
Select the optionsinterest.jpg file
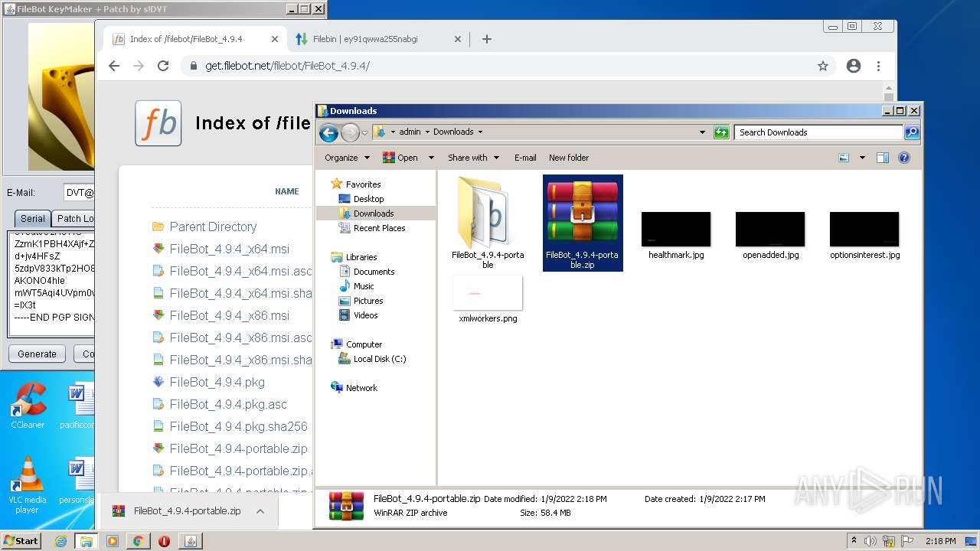pyautogui.click(x=864, y=236)
